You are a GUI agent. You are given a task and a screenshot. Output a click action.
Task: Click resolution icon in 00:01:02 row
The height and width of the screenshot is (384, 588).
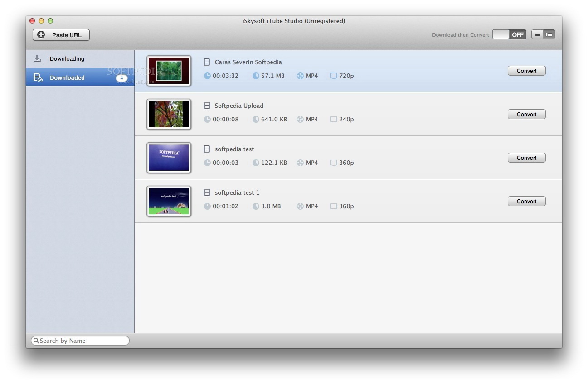334,206
